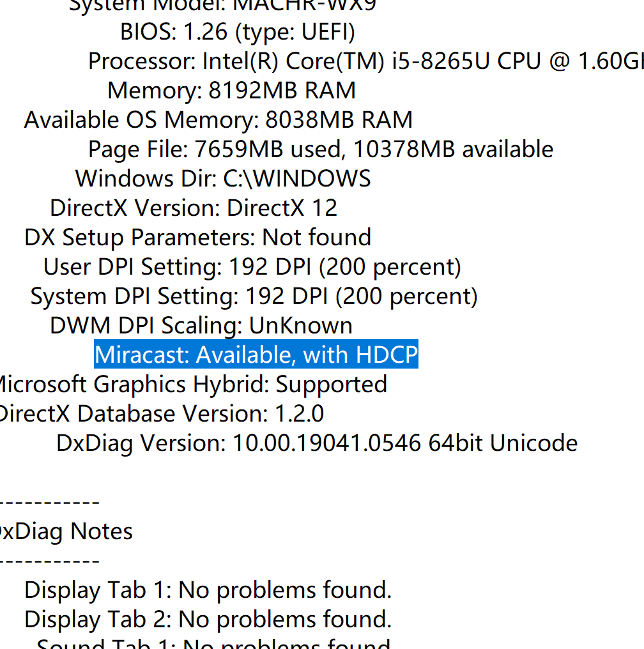
Task: Click the DWM DPI Scaling: UnKnown line
Action: 201,326
